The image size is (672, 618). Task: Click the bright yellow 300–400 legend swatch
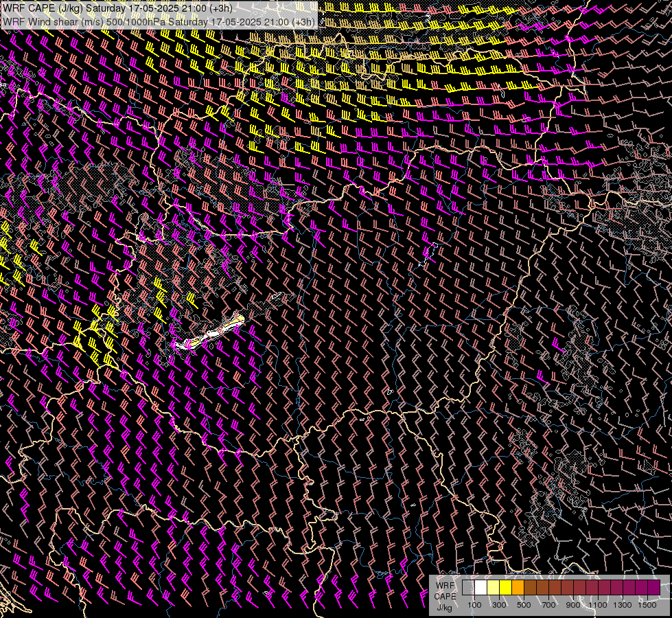point(506,587)
